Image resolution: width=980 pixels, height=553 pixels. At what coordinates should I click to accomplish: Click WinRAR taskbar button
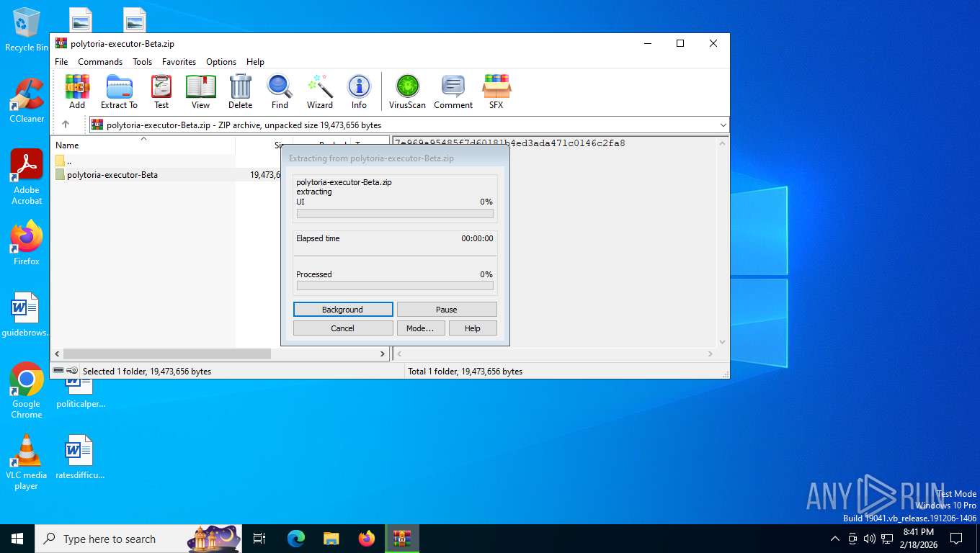pyautogui.click(x=401, y=539)
